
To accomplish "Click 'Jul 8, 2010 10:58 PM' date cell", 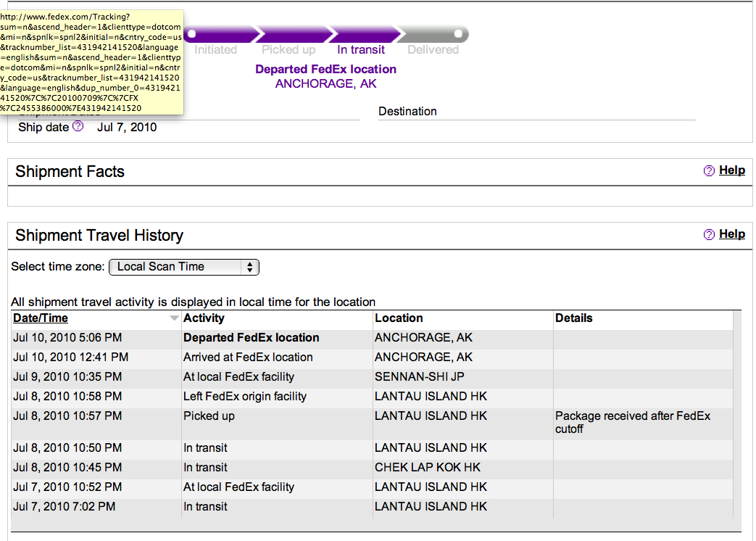I will (x=67, y=397).
